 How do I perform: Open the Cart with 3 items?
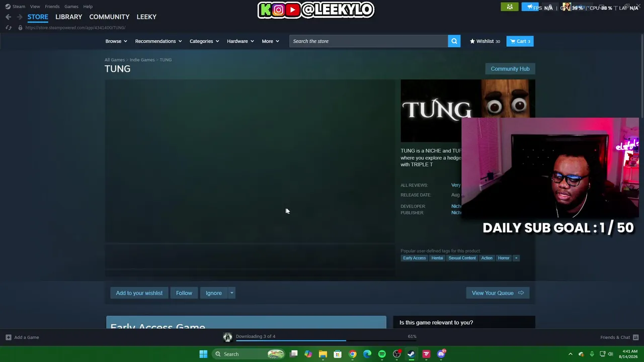[x=520, y=41]
